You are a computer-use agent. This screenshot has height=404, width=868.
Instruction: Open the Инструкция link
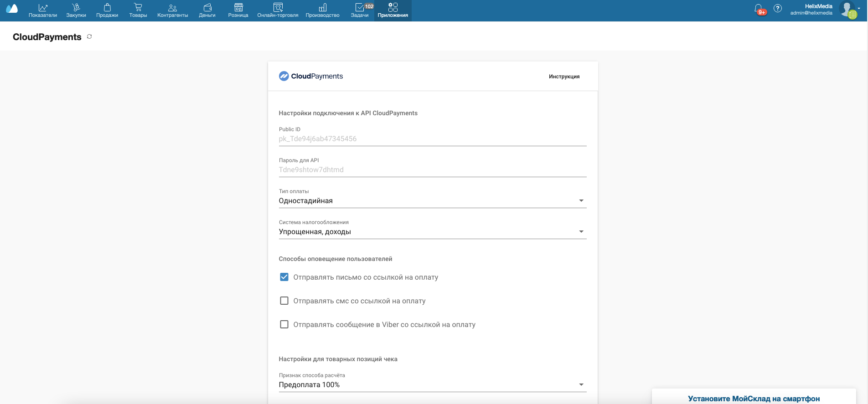coord(564,77)
